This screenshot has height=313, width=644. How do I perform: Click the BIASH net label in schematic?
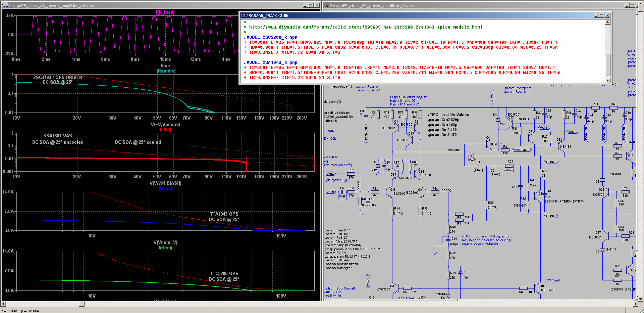pos(550,162)
